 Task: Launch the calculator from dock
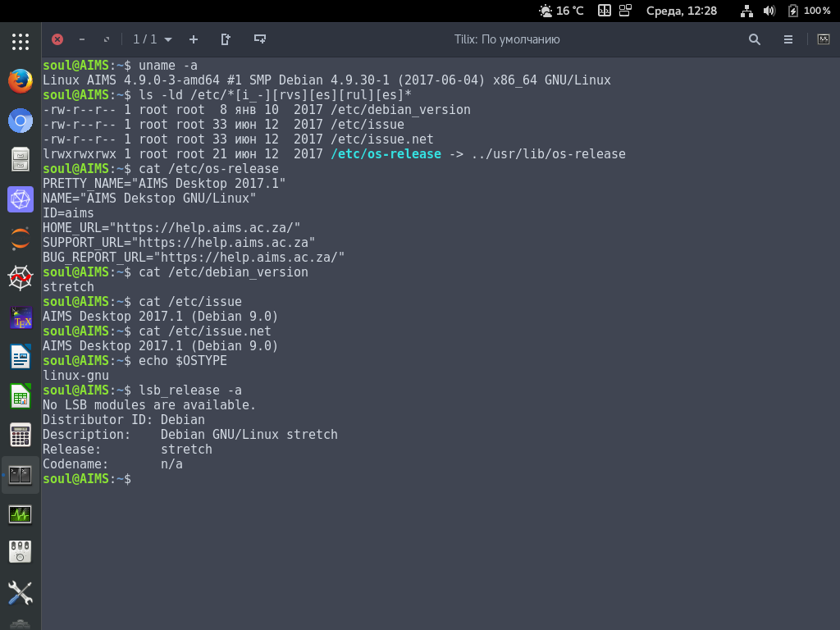tap(21, 436)
